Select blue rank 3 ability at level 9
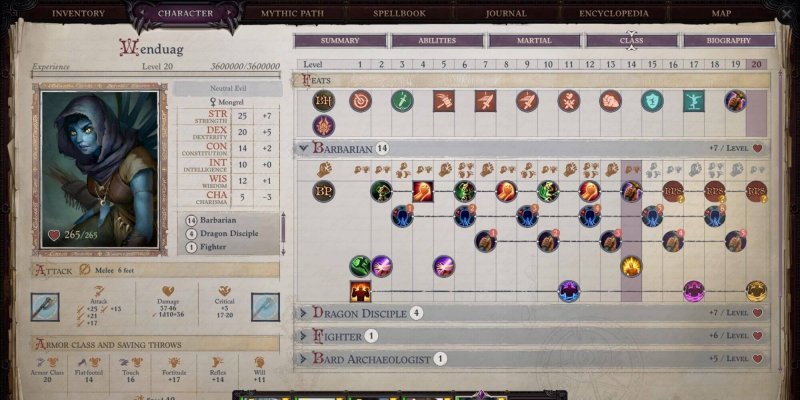The image size is (800, 400). 527,216
